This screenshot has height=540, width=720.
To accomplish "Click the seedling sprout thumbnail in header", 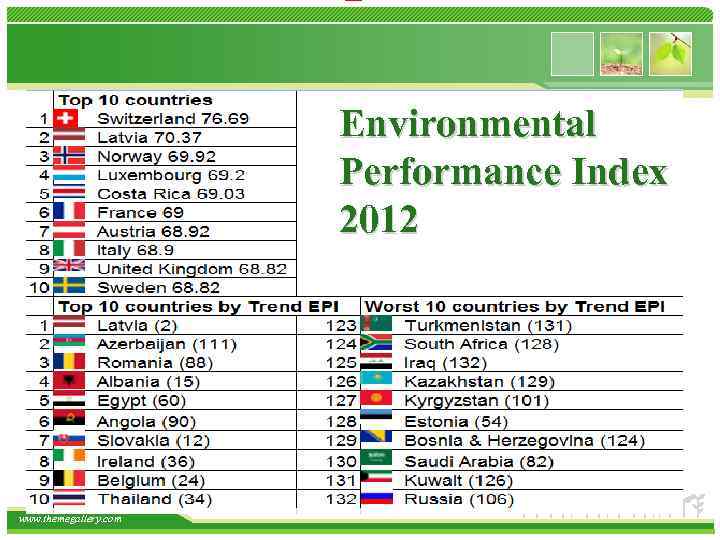I will [x=621, y=54].
